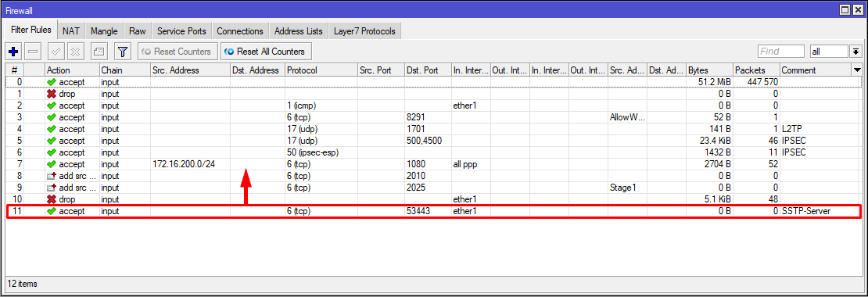Click accept icon of SSTP-Server rule
The image size is (868, 297).
coord(52,211)
